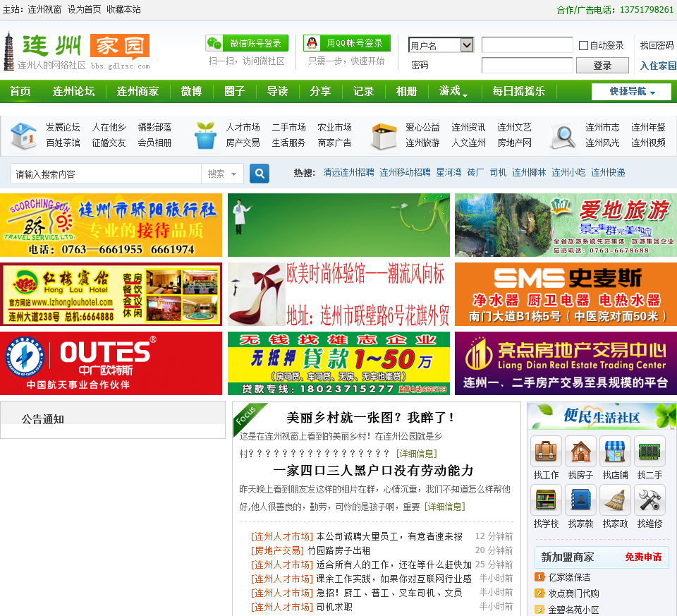The height and width of the screenshot is (616, 677).
Task: Open headline 一家四口三人黑户口没有劳动能力
Action: (374, 471)
